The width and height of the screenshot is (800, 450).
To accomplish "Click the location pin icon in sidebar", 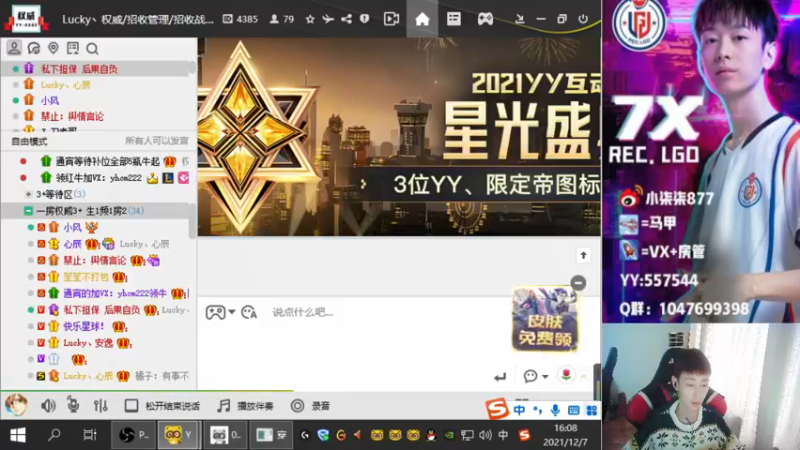I will point(53,48).
